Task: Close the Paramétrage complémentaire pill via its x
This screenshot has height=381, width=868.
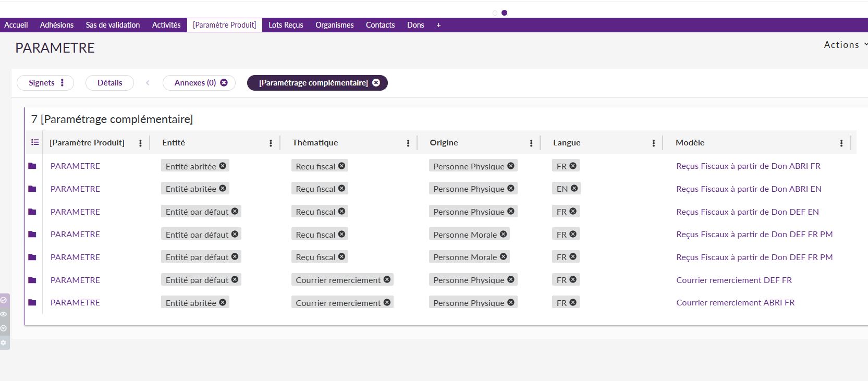Action: [376, 83]
